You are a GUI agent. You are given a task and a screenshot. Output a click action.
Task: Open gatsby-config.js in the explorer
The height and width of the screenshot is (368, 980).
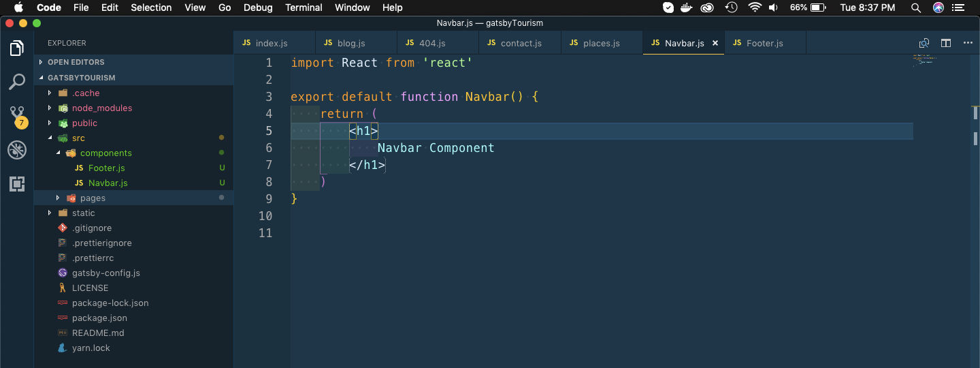[133, 273]
